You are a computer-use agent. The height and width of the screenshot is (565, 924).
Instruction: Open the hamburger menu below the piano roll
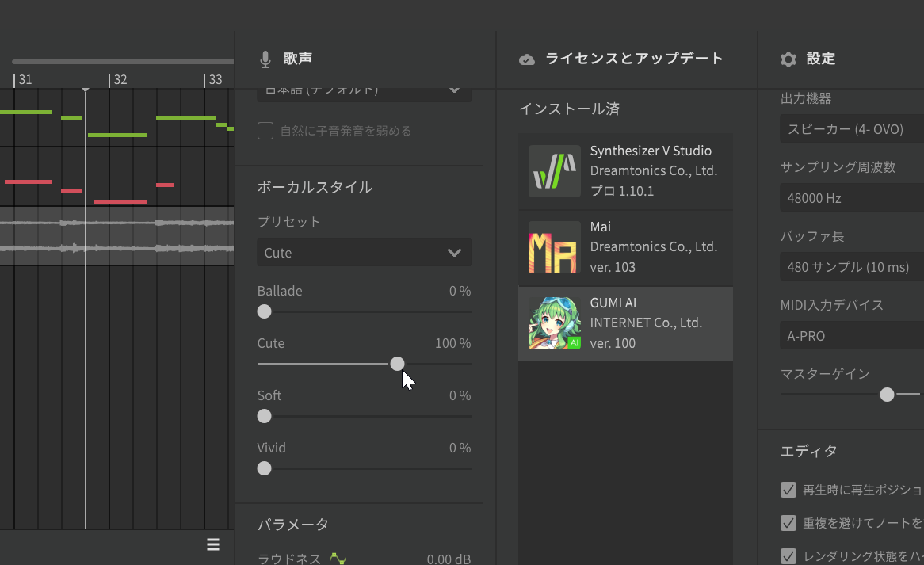(x=213, y=544)
